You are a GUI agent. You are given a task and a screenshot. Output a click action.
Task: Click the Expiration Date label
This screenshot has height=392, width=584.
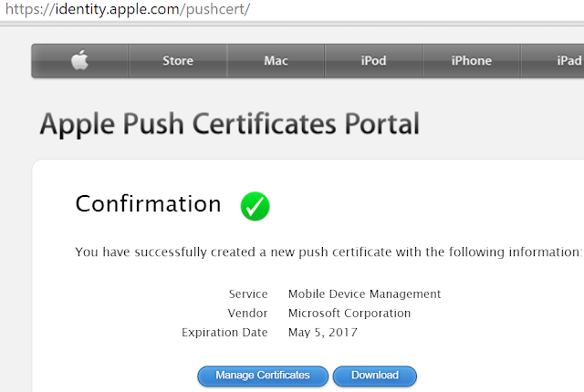coord(224,332)
